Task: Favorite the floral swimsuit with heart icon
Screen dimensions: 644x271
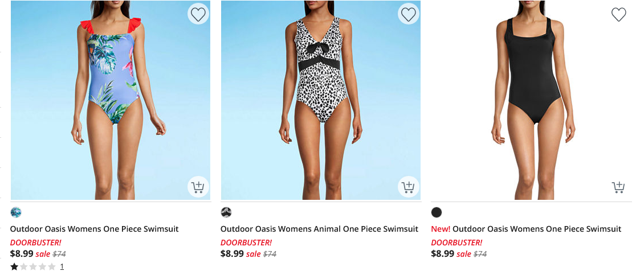Action: [x=198, y=14]
